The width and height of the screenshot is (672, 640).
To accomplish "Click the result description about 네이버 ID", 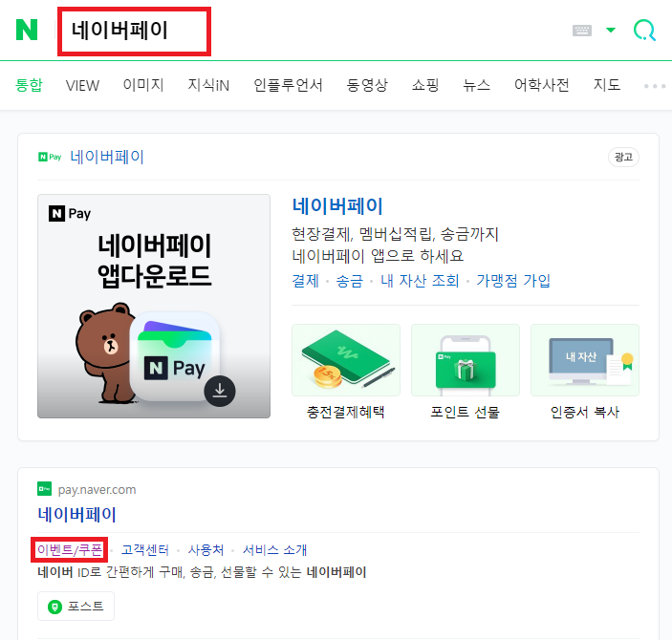I will [202, 572].
